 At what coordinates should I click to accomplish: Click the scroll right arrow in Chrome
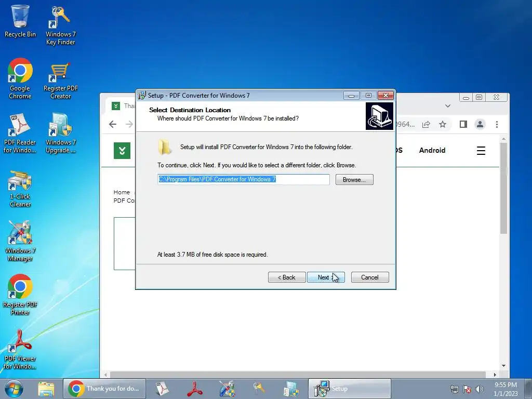(495, 375)
